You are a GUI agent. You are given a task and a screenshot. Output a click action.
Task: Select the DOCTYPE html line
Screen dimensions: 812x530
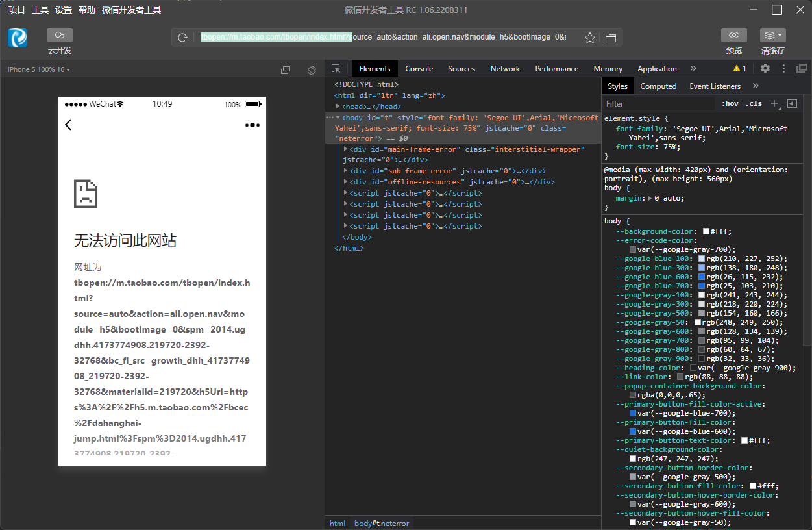click(366, 84)
